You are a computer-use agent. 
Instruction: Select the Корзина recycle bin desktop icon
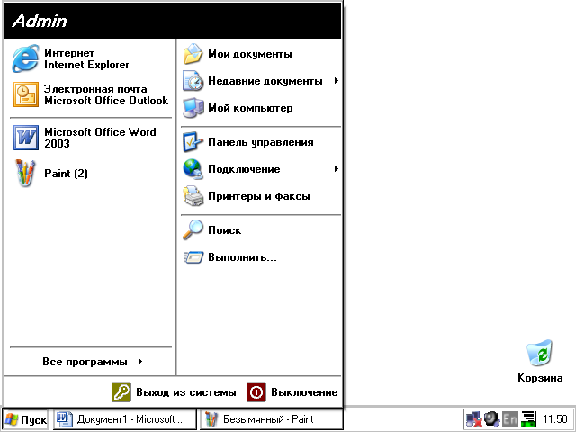coord(539,353)
